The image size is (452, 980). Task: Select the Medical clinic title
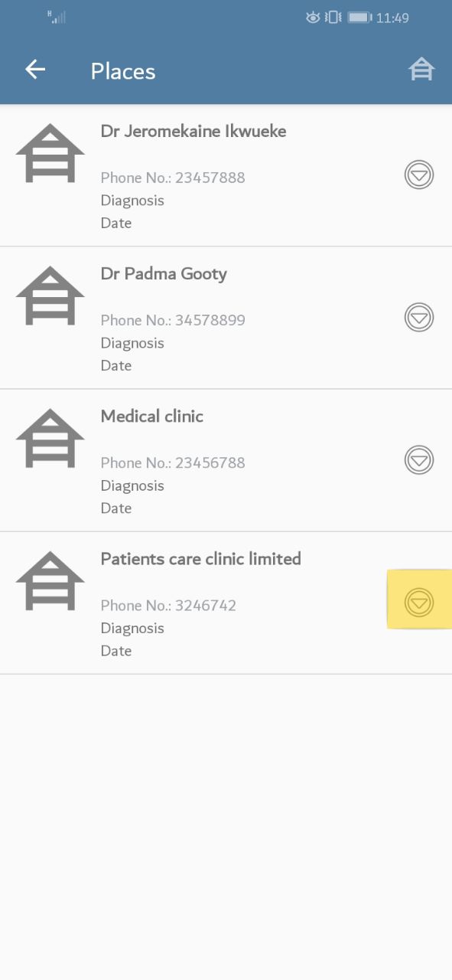[152, 416]
